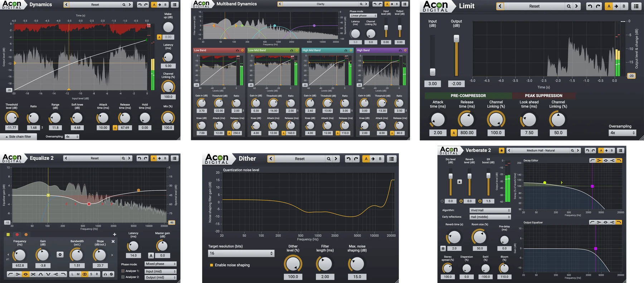Viewport: 644px width, 283px height.
Task: Select the red band tab in Equalize 2
Action: tap(17, 234)
